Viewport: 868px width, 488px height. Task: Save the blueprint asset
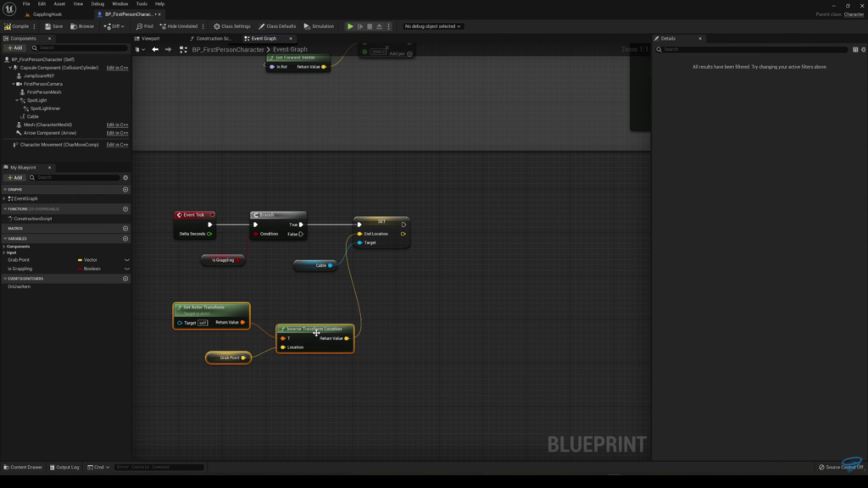[x=53, y=26]
